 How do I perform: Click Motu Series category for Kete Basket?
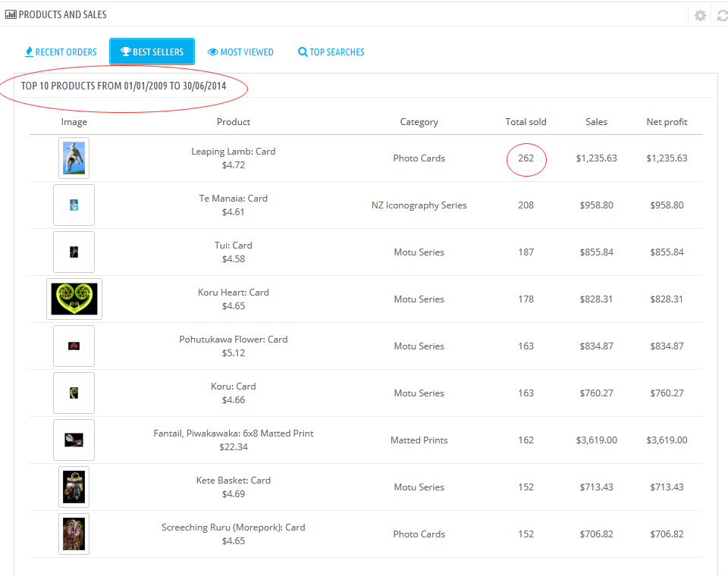pos(419,487)
